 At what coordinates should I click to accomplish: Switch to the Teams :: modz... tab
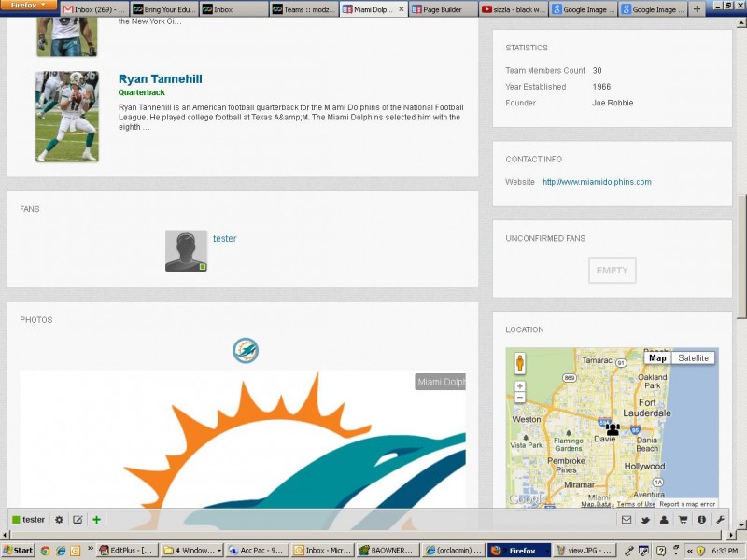(304, 9)
